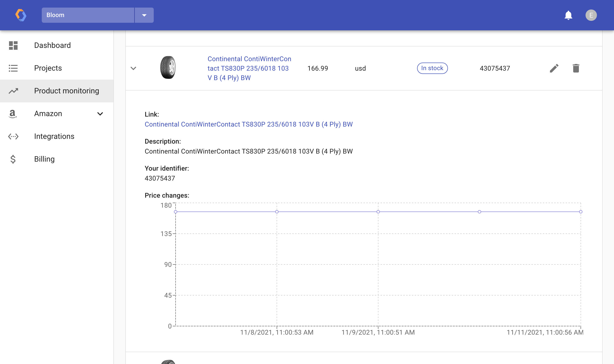The height and width of the screenshot is (364, 614).
Task: Click the Amazon logo icon in the sidebar
Action: [13, 114]
